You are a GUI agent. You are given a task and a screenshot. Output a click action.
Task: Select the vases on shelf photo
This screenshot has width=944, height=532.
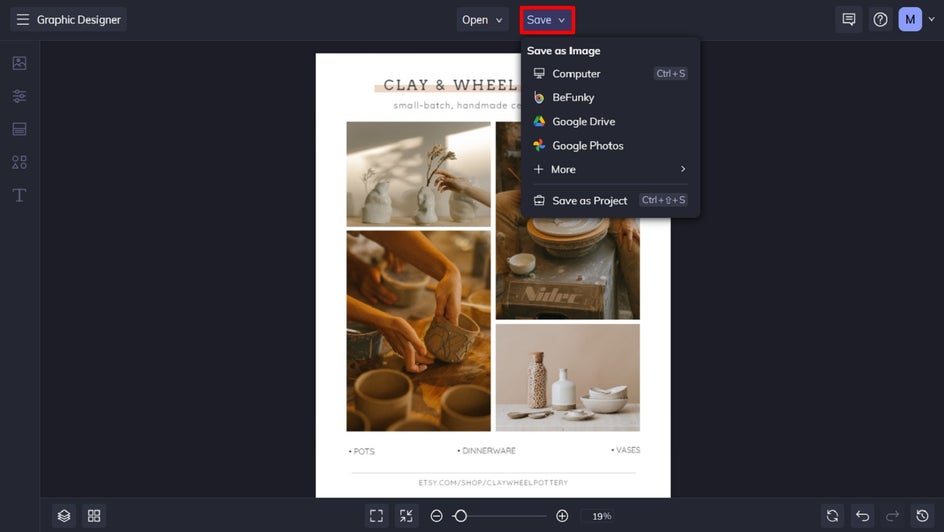pos(418,174)
